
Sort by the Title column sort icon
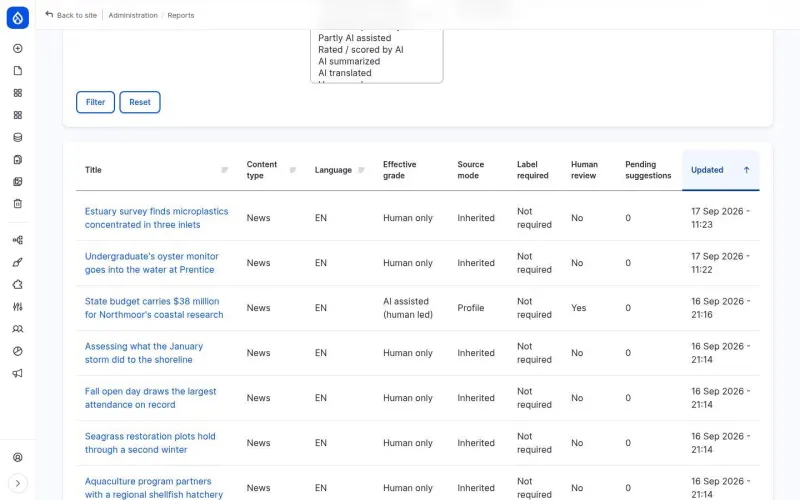pyautogui.click(x=224, y=170)
